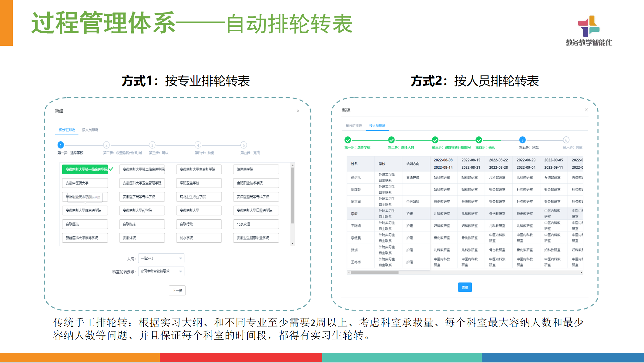Click step 1 circle 选择学校 in left dialog
The width and height of the screenshot is (644, 363).
coord(61,145)
